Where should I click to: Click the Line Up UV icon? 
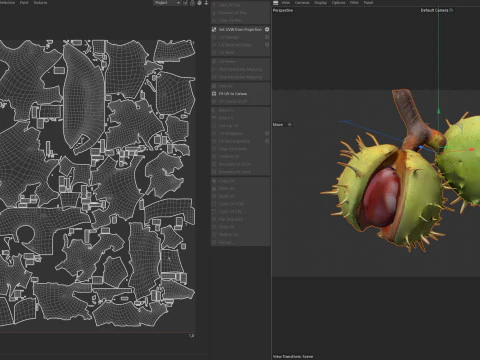(214, 126)
